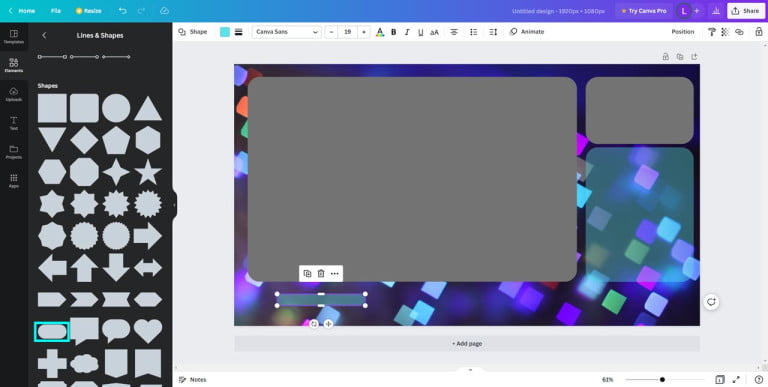Screen dimensions: 768x387
Task: Open the Notes panel
Action: tap(192, 380)
